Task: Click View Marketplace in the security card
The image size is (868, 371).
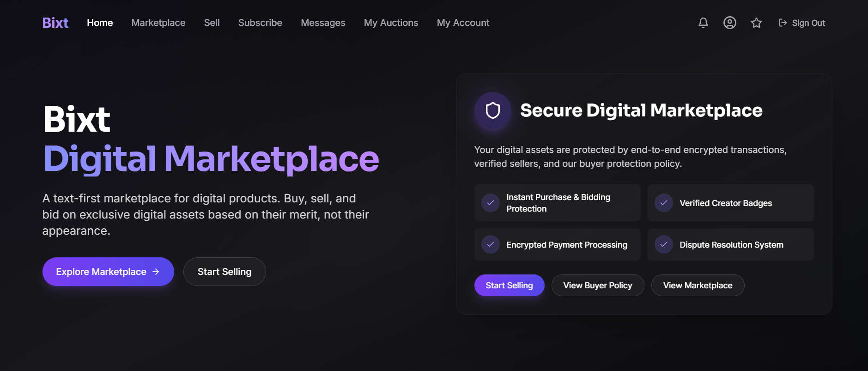Action: coord(698,286)
